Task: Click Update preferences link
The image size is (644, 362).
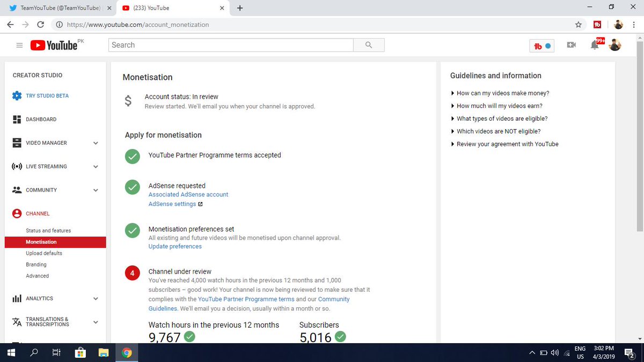Action: coord(175,247)
